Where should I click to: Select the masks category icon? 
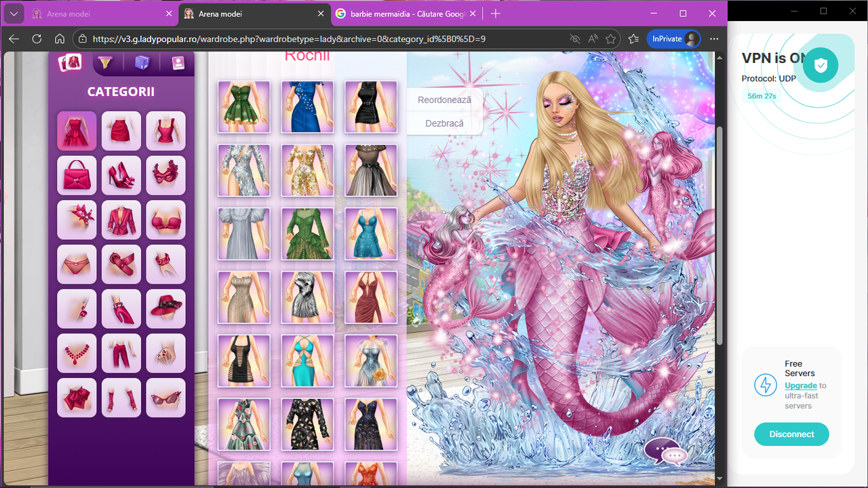[165, 176]
